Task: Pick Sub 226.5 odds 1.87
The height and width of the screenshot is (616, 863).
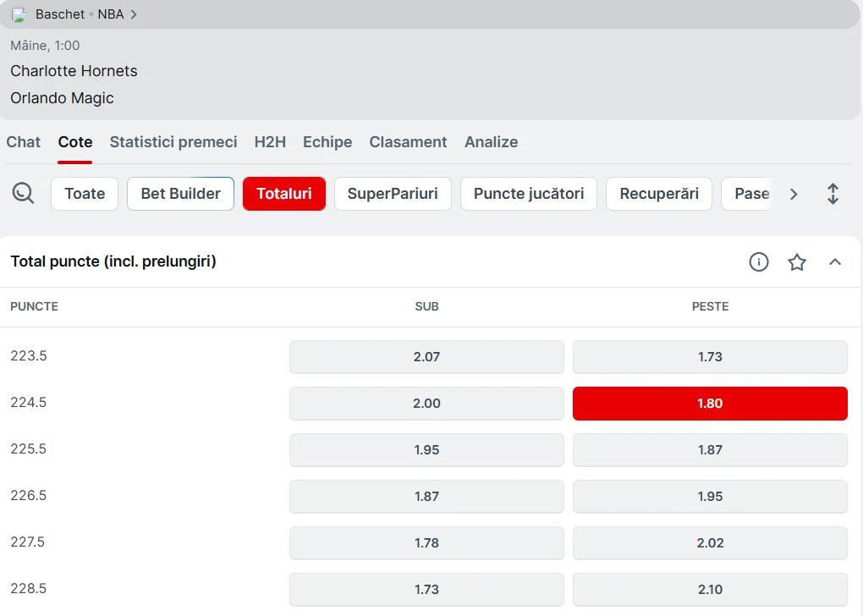Action: (x=426, y=497)
